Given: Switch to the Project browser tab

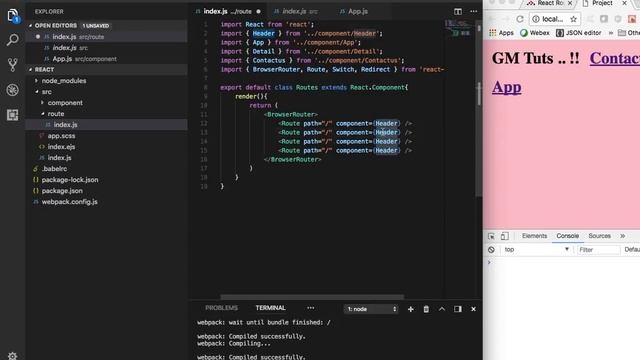Looking at the screenshot, I should (x=604, y=3).
